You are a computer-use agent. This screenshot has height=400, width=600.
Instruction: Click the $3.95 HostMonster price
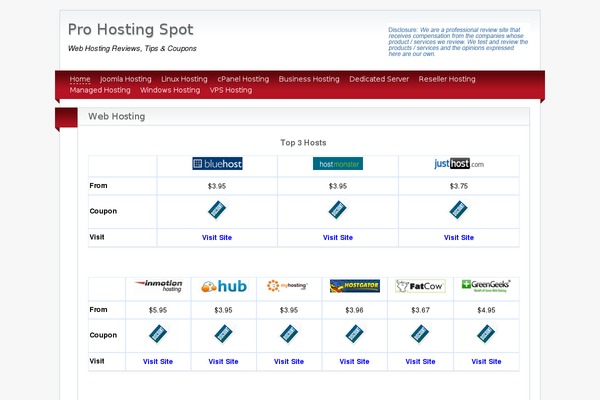pyautogui.click(x=338, y=186)
